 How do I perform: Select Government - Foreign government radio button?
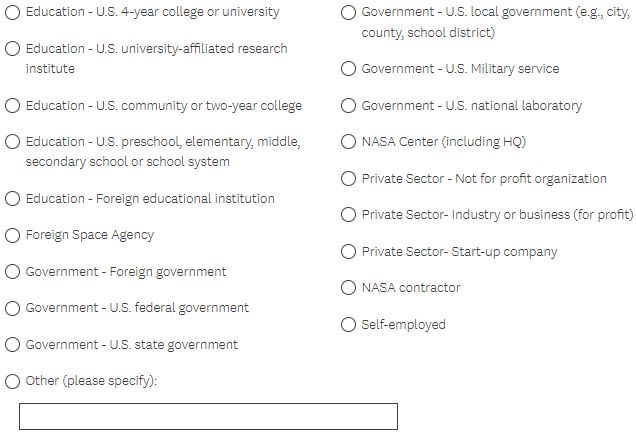tap(13, 271)
